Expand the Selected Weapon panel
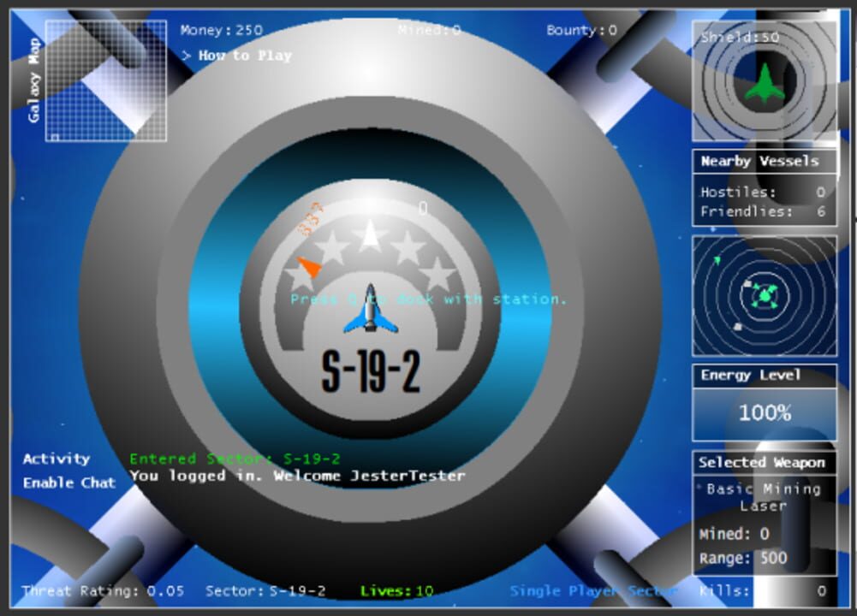857x616 pixels. [x=762, y=462]
